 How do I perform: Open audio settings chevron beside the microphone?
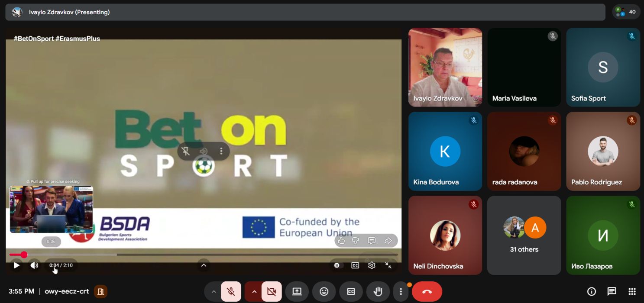(x=213, y=292)
